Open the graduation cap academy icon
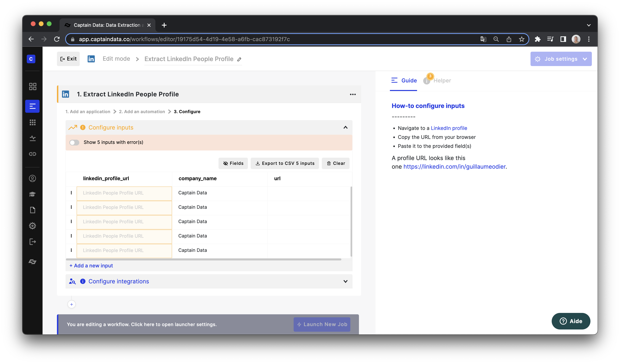This screenshot has width=620, height=364. pyautogui.click(x=33, y=194)
